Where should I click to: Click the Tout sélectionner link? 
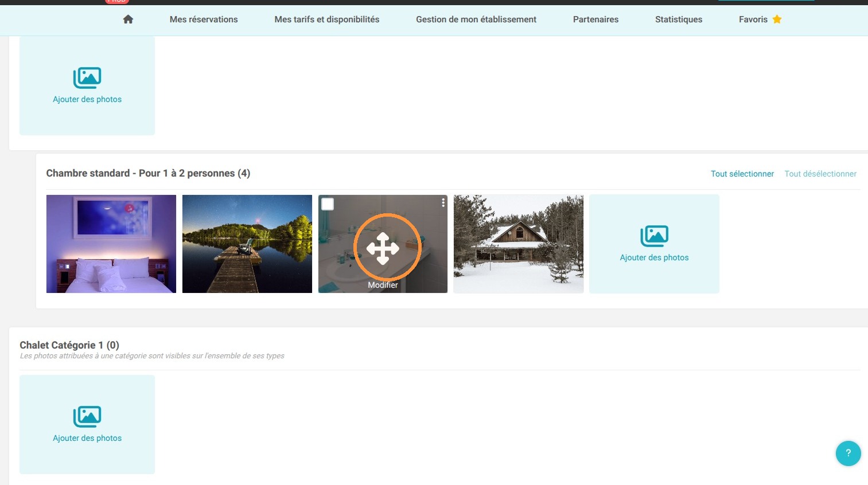(x=742, y=174)
